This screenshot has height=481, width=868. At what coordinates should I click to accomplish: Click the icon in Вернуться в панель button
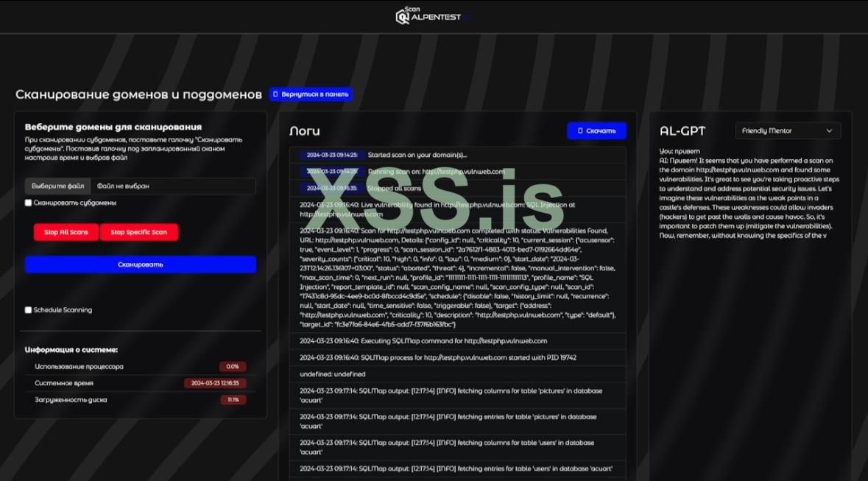tap(275, 94)
